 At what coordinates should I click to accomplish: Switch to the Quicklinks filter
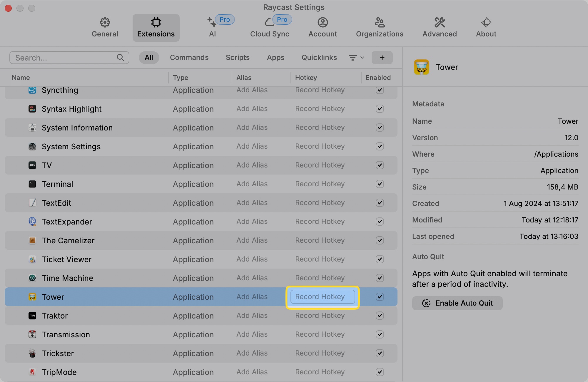tap(319, 58)
